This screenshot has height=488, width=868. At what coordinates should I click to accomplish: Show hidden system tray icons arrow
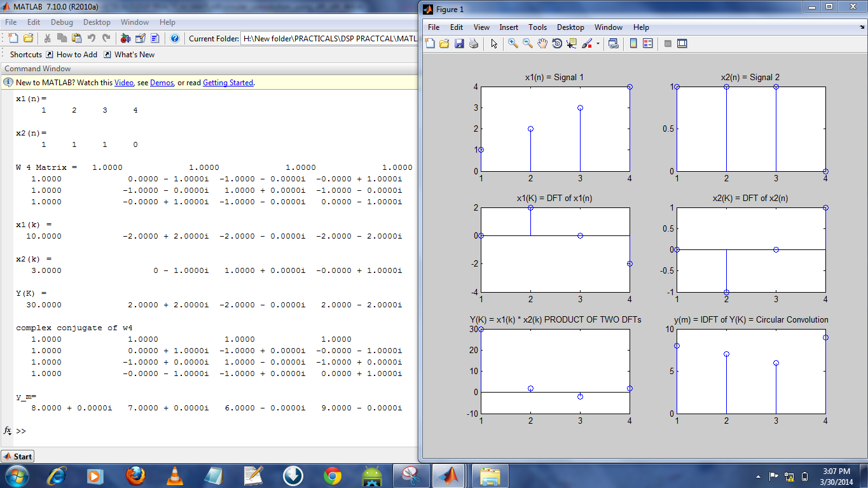click(x=758, y=477)
